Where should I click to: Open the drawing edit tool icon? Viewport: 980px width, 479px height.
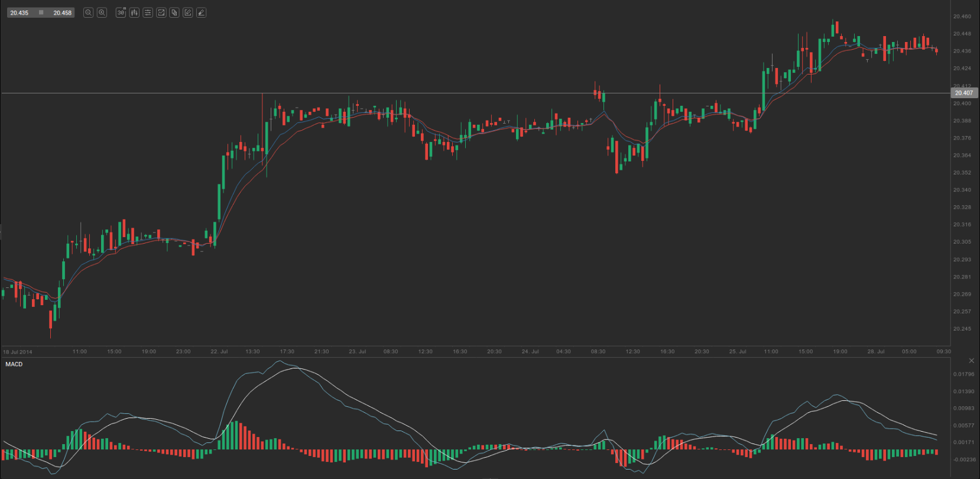click(187, 12)
